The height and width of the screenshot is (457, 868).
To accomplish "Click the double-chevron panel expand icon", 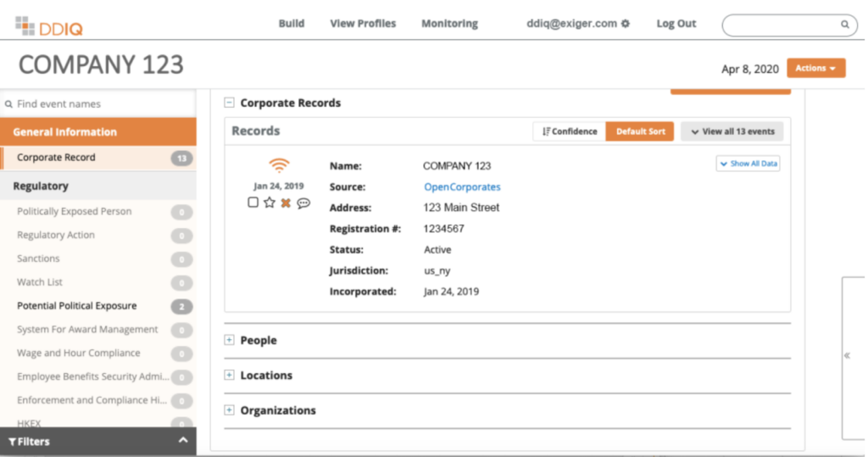I will pyautogui.click(x=847, y=356).
